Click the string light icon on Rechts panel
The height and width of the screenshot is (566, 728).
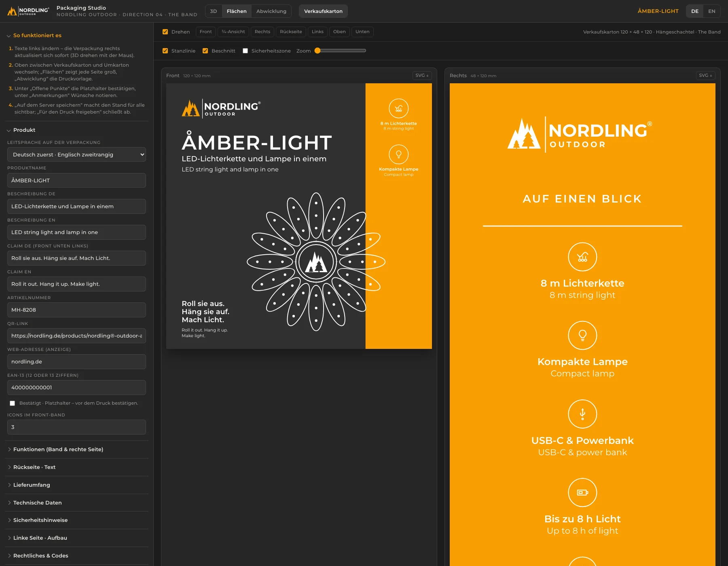coord(582,257)
